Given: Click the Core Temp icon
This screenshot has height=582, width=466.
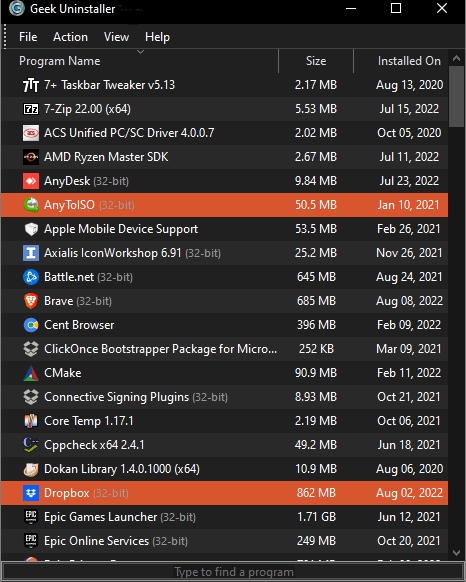Looking at the screenshot, I should [x=31, y=421].
